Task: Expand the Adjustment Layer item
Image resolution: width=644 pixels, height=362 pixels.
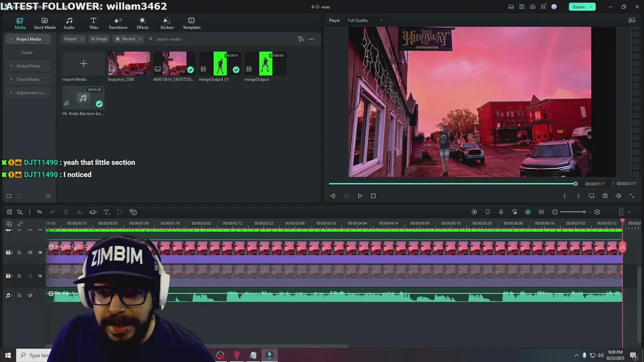Action: (11, 93)
